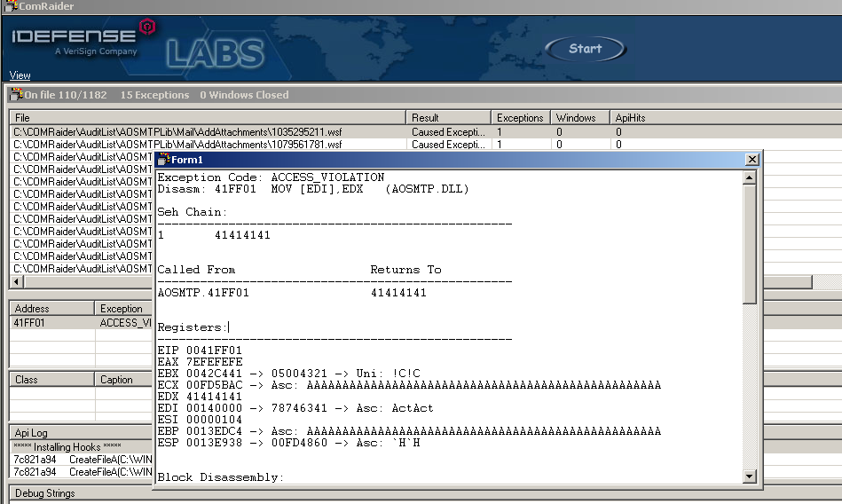Click the Form1 window title icon
This screenshot has height=504, width=842.
click(x=163, y=160)
